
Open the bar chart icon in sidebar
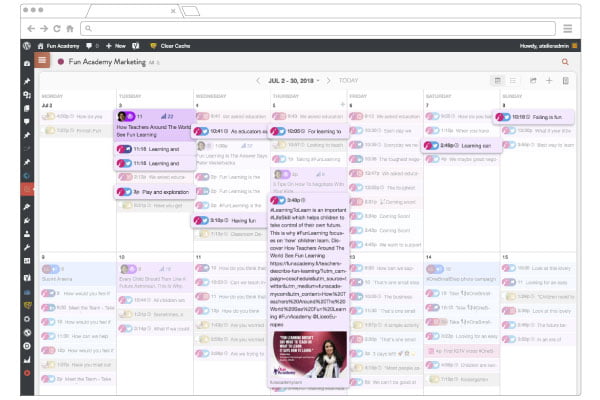(27, 360)
